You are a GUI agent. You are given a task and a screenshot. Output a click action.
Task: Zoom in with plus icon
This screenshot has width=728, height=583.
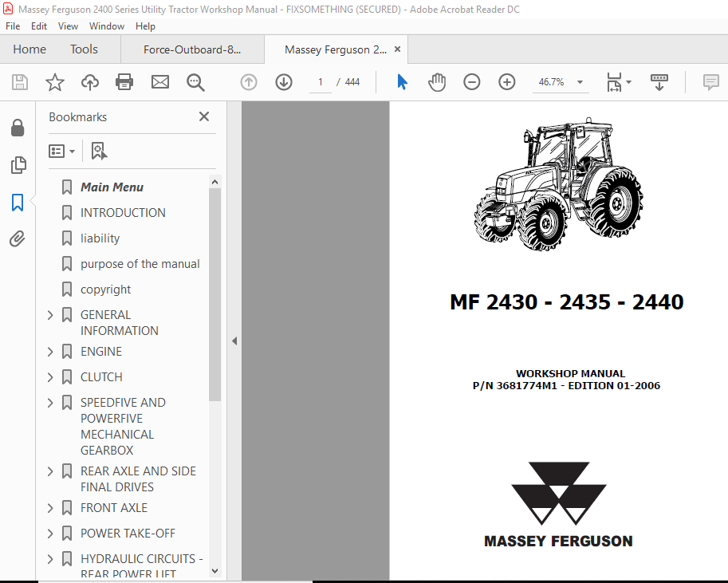point(507,82)
